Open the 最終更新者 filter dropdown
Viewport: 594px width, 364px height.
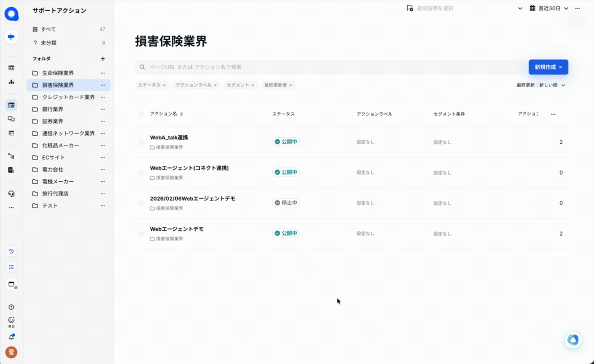click(x=278, y=85)
